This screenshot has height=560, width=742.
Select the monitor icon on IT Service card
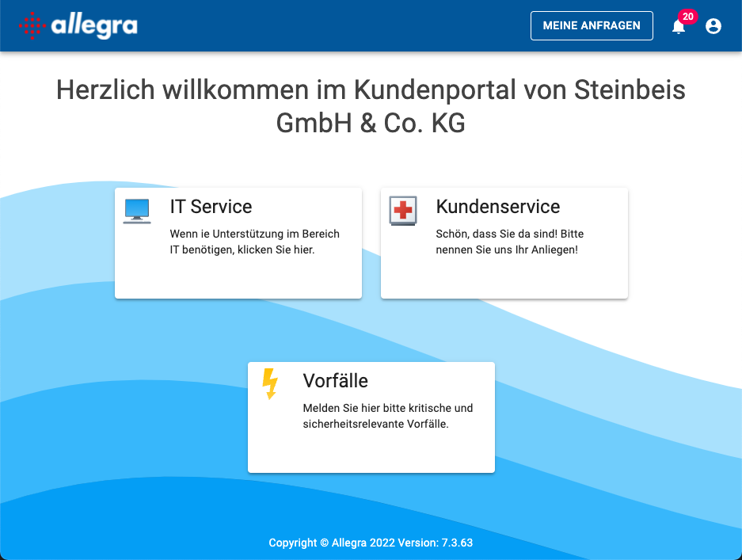(x=136, y=210)
